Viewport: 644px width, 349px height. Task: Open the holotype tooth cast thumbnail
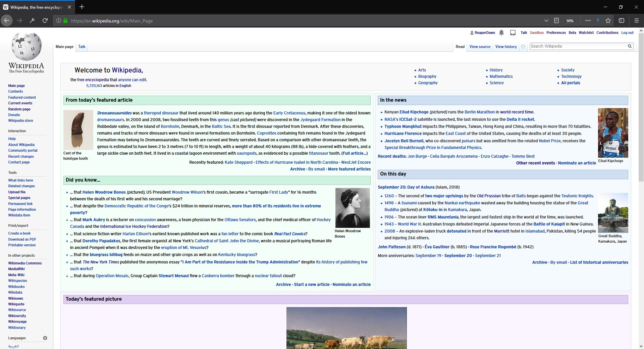click(x=78, y=130)
